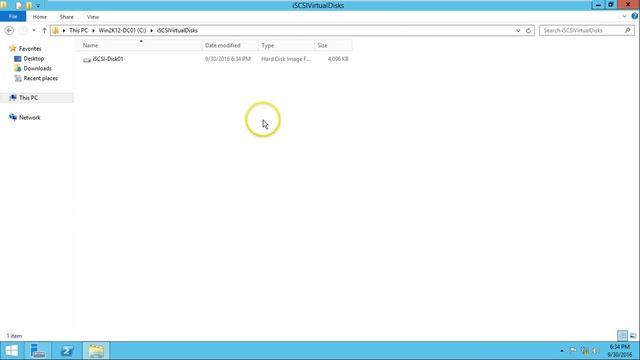Click the Refresh button in address bar
This screenshot has width=640, height=360.
click(529, 31)
